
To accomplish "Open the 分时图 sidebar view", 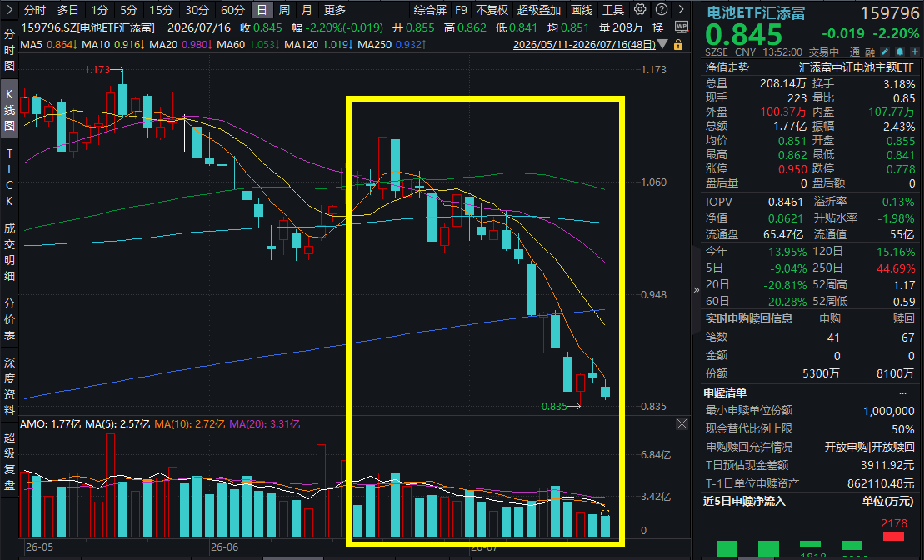I will pyautogui.click(x=9, y=50).
